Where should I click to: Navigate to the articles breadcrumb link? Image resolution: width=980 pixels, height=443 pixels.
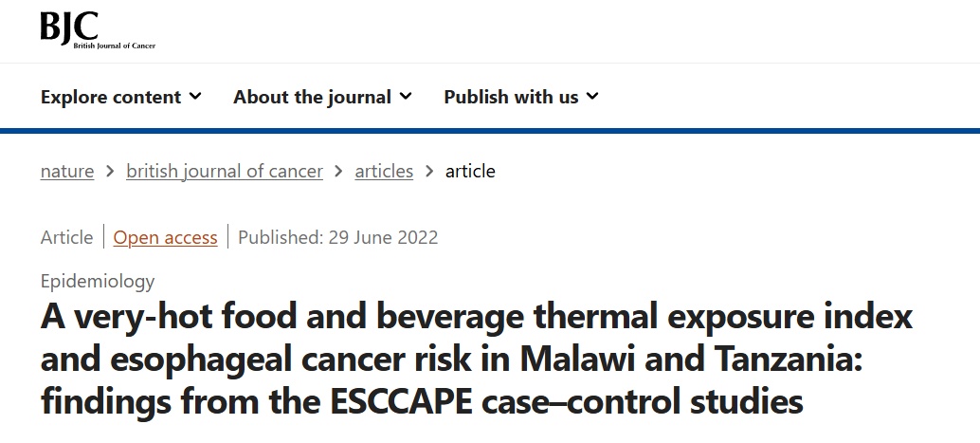(384, 172)
